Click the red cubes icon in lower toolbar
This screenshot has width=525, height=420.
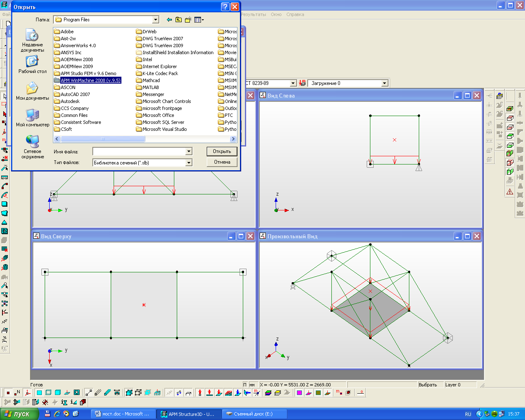pyautogui.click(x=83, y=402)
